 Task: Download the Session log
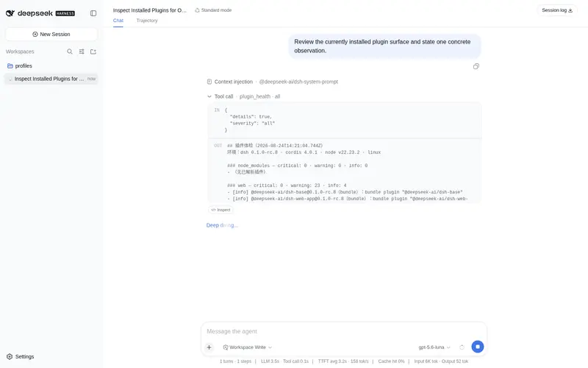(x=557, y=10)
